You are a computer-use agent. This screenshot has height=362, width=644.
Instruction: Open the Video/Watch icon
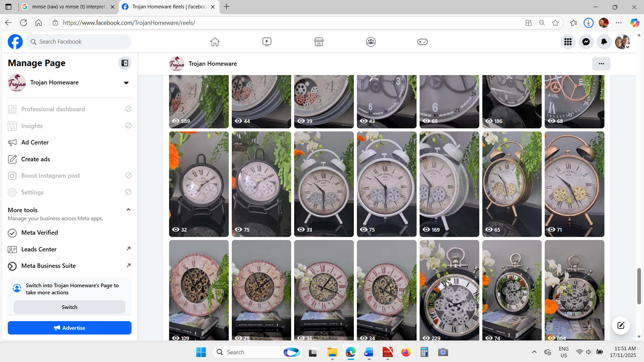tap(267, 42)
